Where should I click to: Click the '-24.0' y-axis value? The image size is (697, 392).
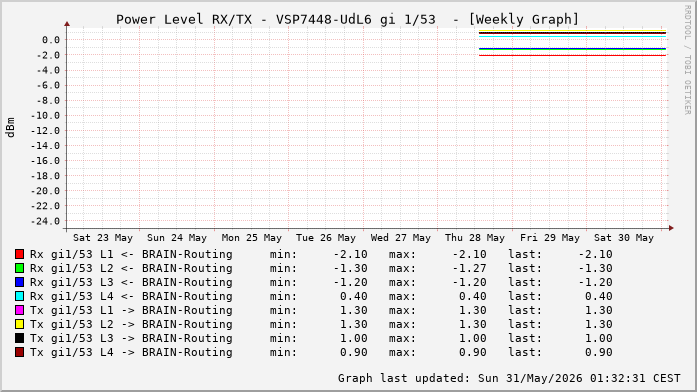click(x=45, y=221)
